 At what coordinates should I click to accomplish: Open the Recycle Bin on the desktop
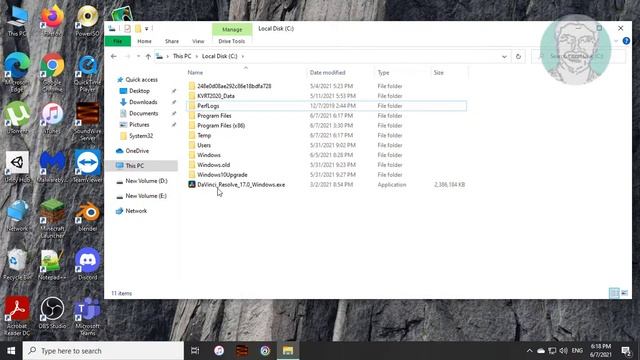[x=16, y=263]
